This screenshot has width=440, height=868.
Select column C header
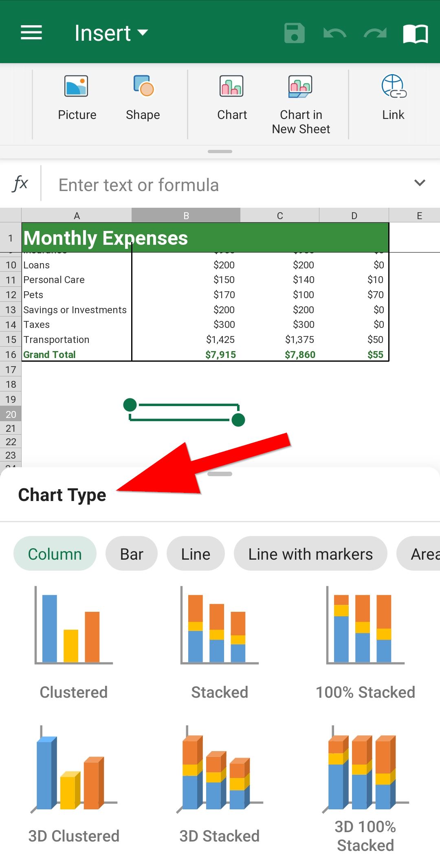pyautogui.click(x=280, y=215)
